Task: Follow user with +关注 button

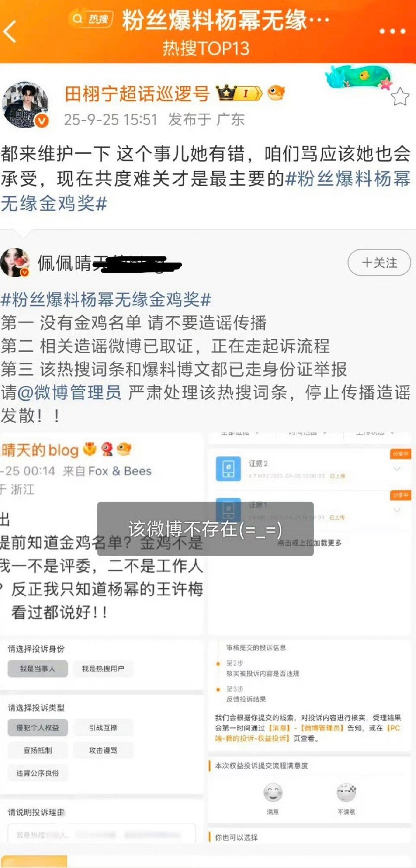Action: click(x=379, y=262)
